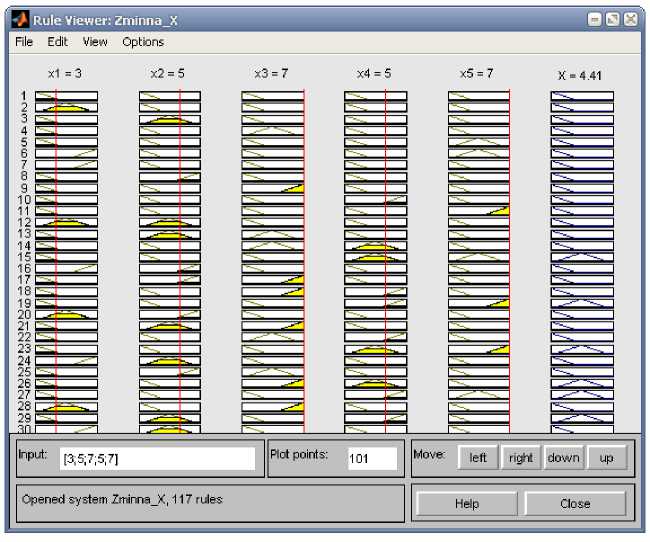This screenshot has width=650, height=542.
Task: Select rule number 1 label
Action: coord(23,96)
